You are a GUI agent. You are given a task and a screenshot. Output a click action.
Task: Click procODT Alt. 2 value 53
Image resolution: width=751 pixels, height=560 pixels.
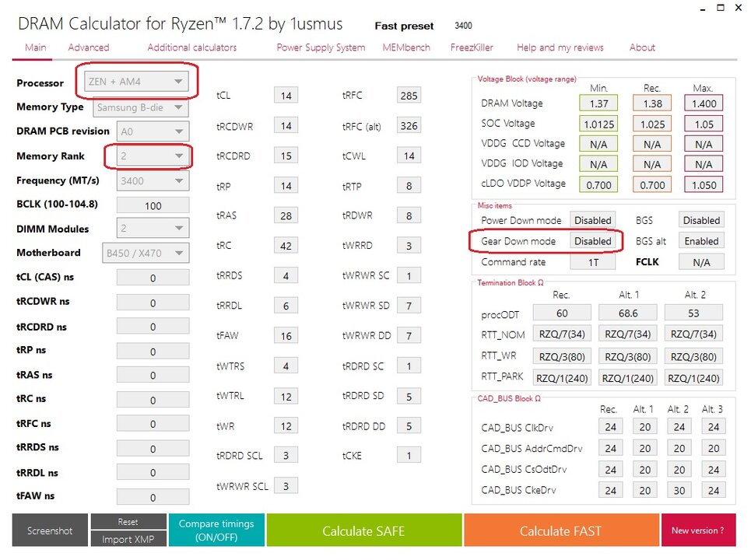[693, 313]
